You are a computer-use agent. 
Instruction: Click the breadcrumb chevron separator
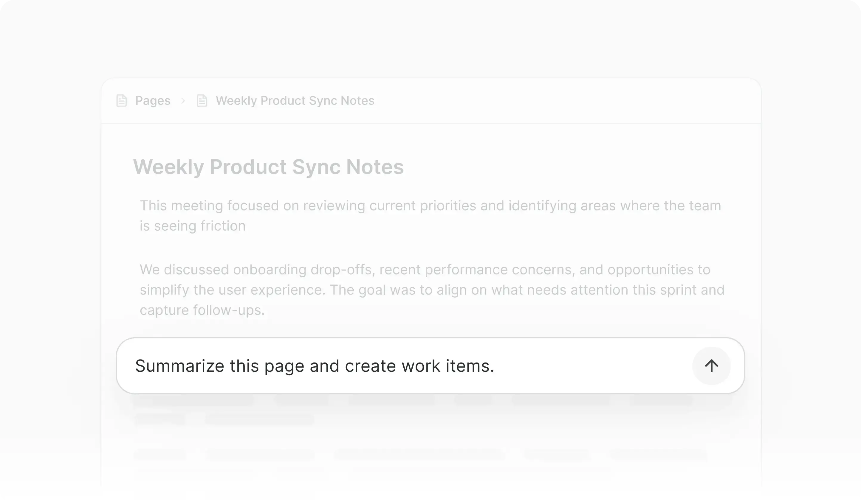click(183, 101)
